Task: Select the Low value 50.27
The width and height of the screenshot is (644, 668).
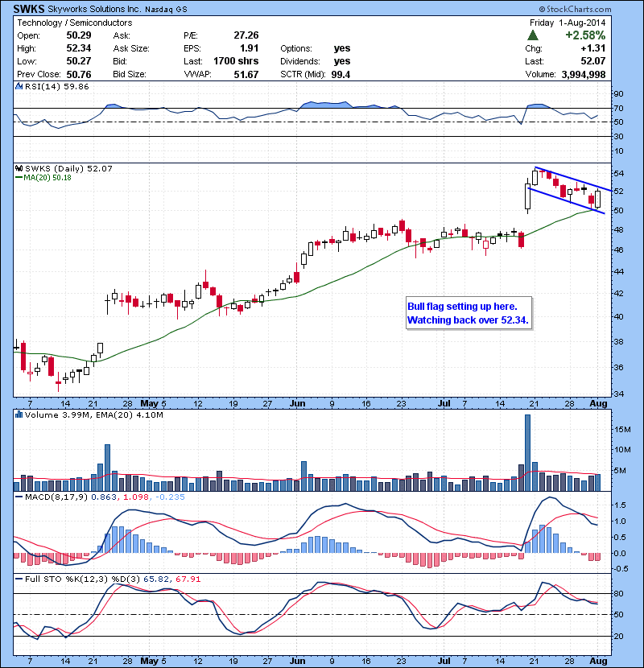Action: click(x=79, y=61)
